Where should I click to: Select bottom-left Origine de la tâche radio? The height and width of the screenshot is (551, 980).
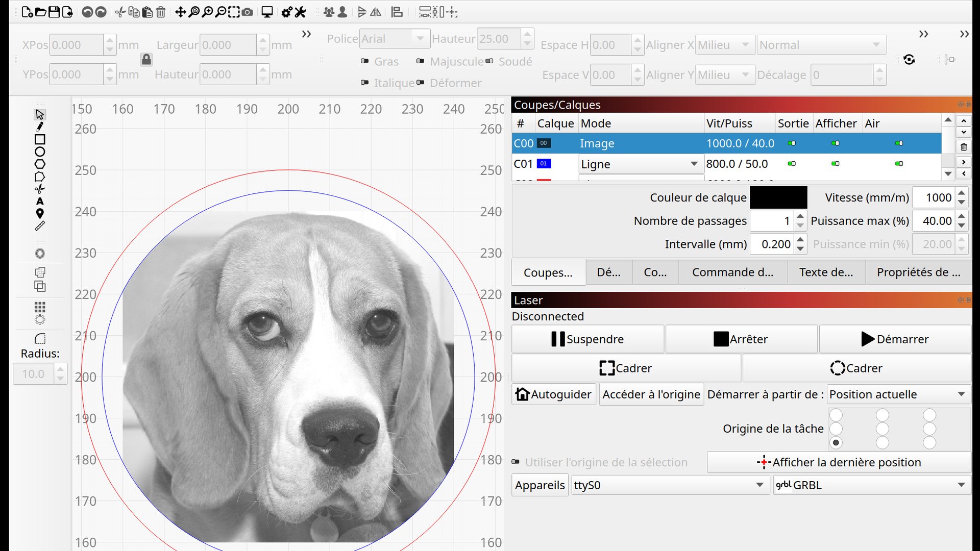836,442
